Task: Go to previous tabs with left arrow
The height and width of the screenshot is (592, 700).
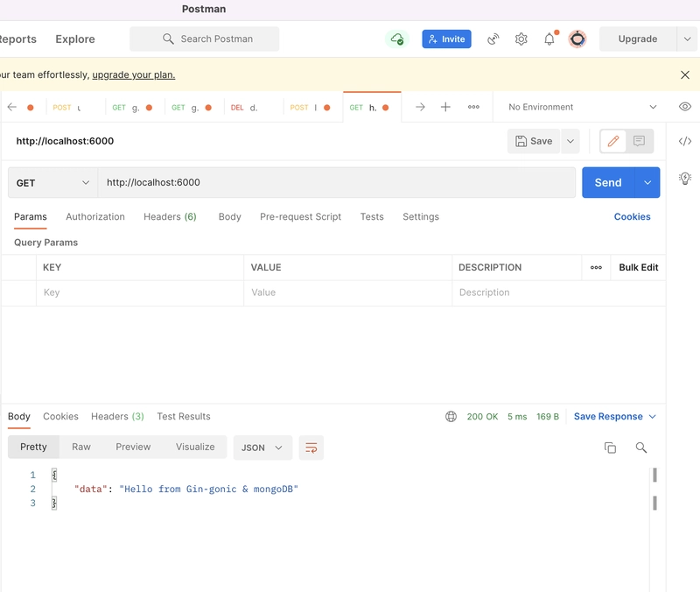Action: [12, 107]
